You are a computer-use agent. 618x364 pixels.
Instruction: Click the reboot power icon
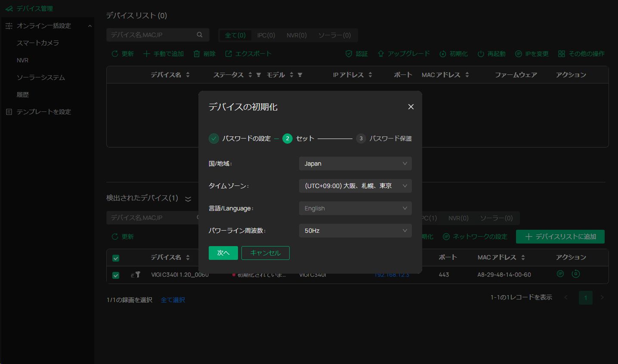(x=481, y=54)
